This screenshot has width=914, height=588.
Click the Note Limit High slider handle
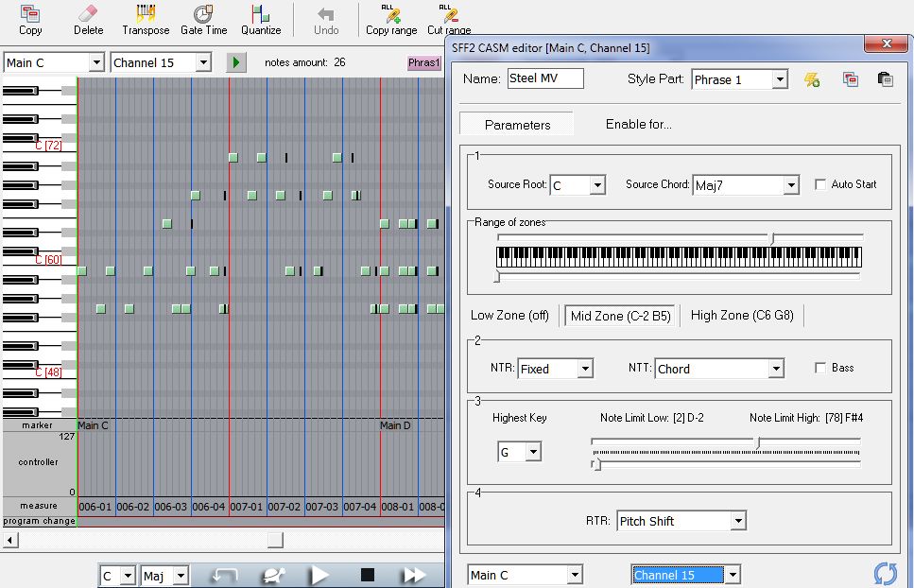[x=757, y=442]
